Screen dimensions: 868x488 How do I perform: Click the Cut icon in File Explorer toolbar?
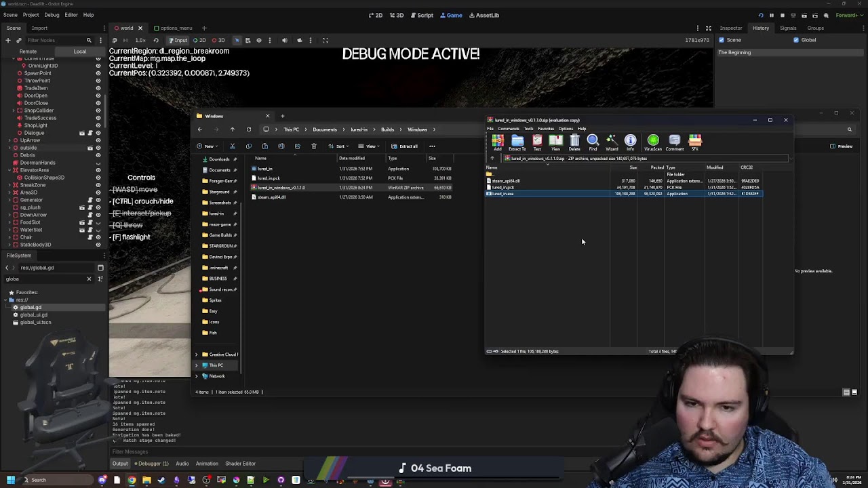click(x=232, y=146)
